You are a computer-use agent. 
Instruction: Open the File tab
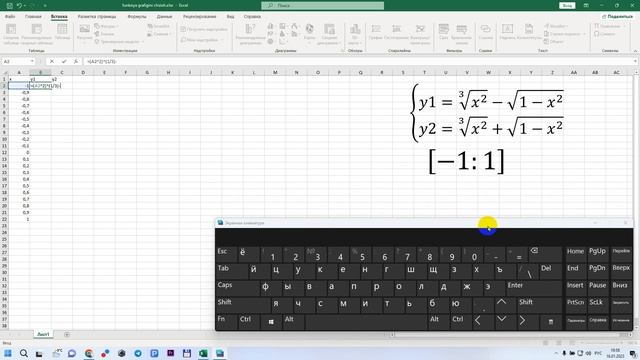point(10,17)
